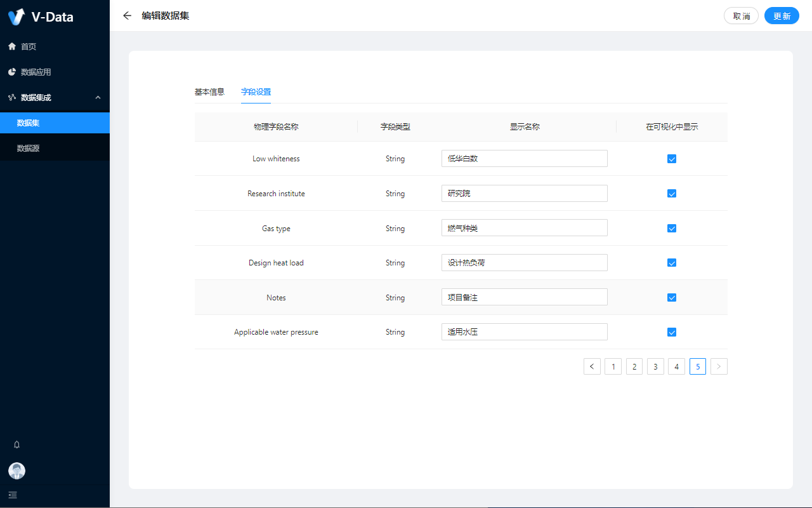
Task: Collapse the 数据集成 menu chevron
Action: [x=98, y=97]
